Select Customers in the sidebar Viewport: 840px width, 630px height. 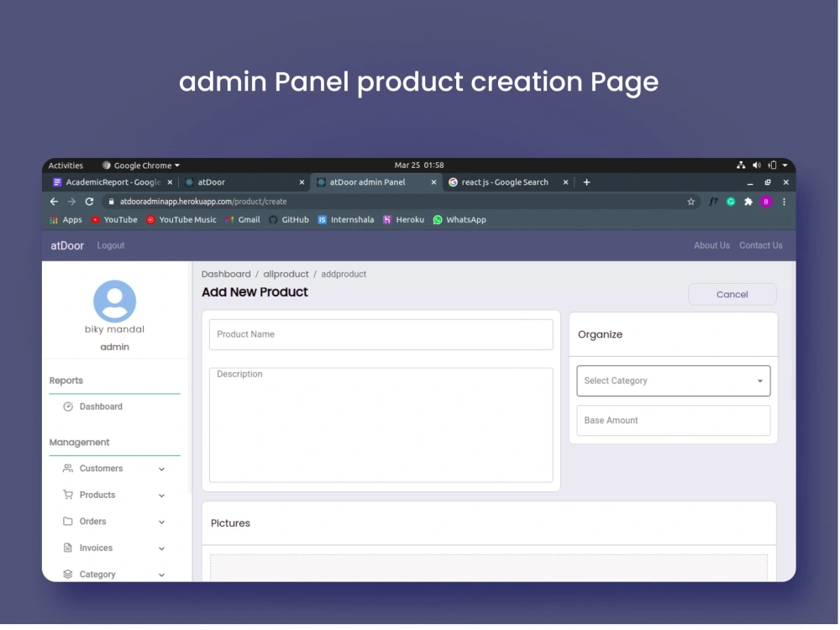tap(101, 468)
